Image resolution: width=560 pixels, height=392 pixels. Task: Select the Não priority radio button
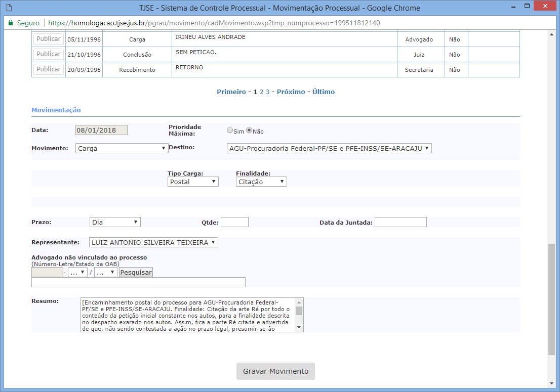pos(249,130)
